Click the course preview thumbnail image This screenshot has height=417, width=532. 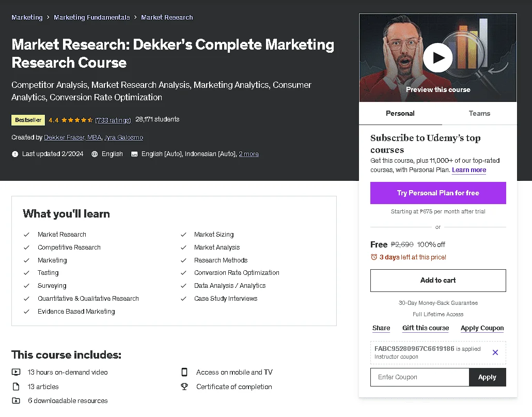coord(437,58)
